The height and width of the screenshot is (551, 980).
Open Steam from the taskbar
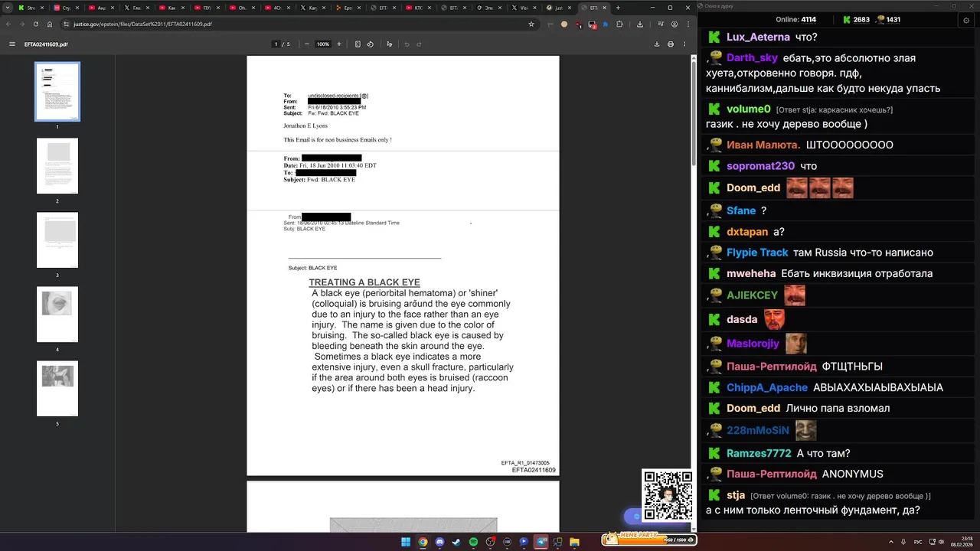coord(456,542)
